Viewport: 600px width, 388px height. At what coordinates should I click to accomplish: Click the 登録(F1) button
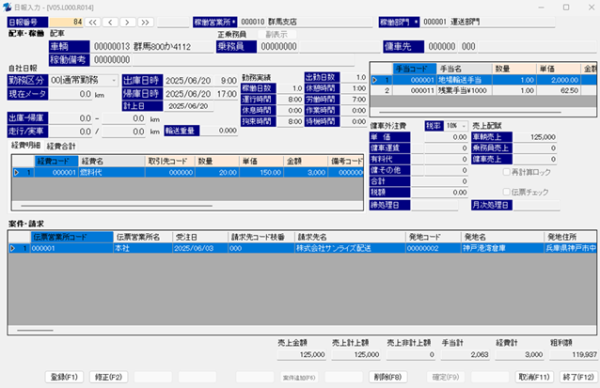tap(64, 377)
